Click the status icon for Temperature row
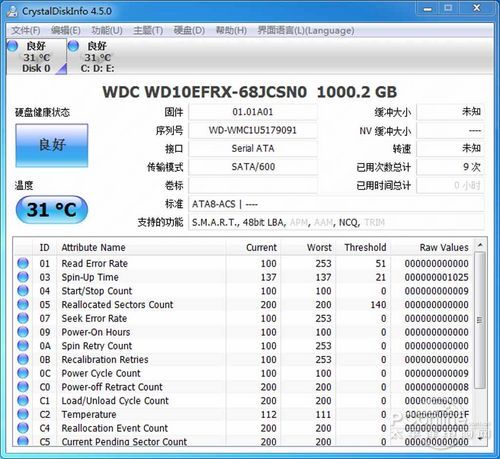This screenshot has height=459, width=500. click(x=23, y=414)
